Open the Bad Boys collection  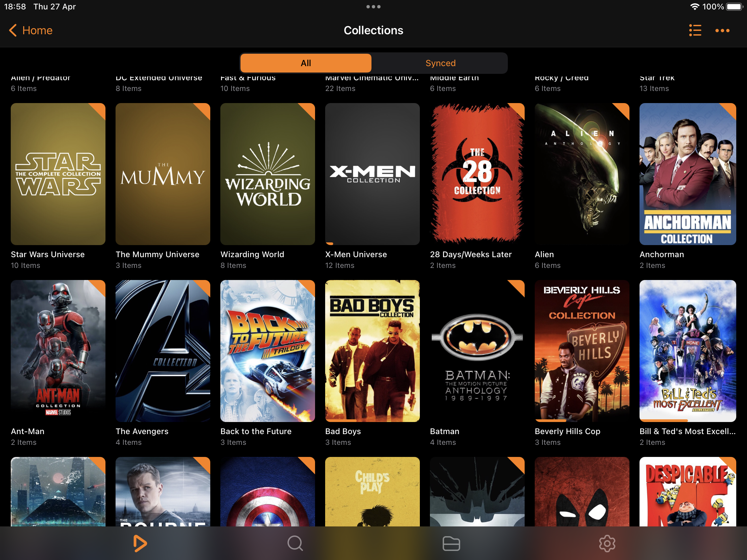(372, 351)
